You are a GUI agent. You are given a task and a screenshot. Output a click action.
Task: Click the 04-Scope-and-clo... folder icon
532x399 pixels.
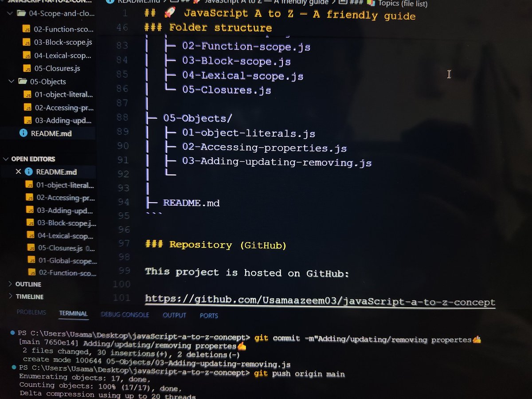20,13
